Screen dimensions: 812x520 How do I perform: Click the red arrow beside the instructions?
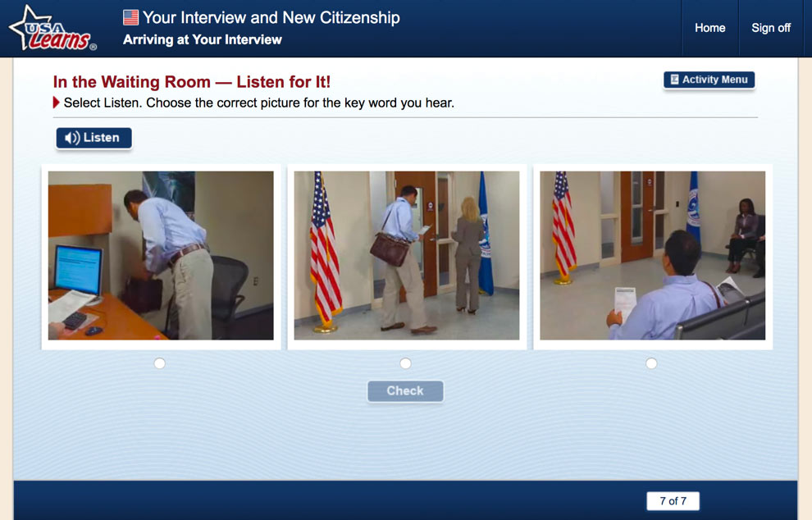point(56,103)
